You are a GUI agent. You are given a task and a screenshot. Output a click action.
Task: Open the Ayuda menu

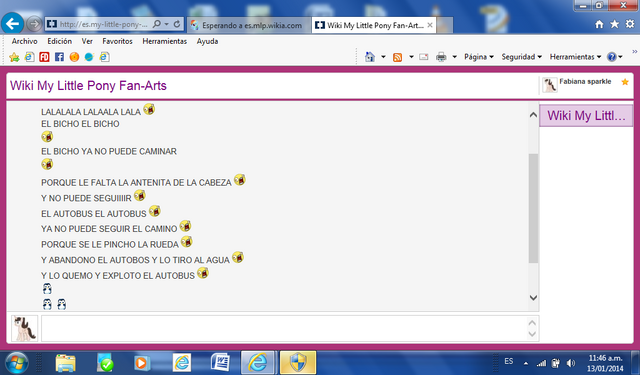(207, 41)
